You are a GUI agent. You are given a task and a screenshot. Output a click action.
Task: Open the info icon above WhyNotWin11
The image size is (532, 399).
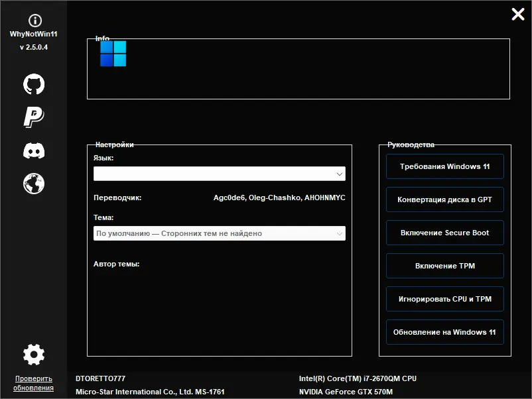coord(35,21)
